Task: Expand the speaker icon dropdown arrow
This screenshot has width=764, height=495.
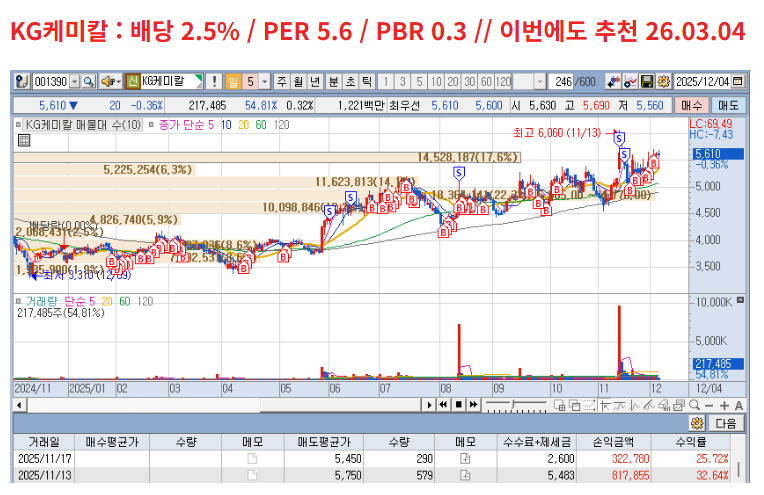Action: (x=118, y=81)
